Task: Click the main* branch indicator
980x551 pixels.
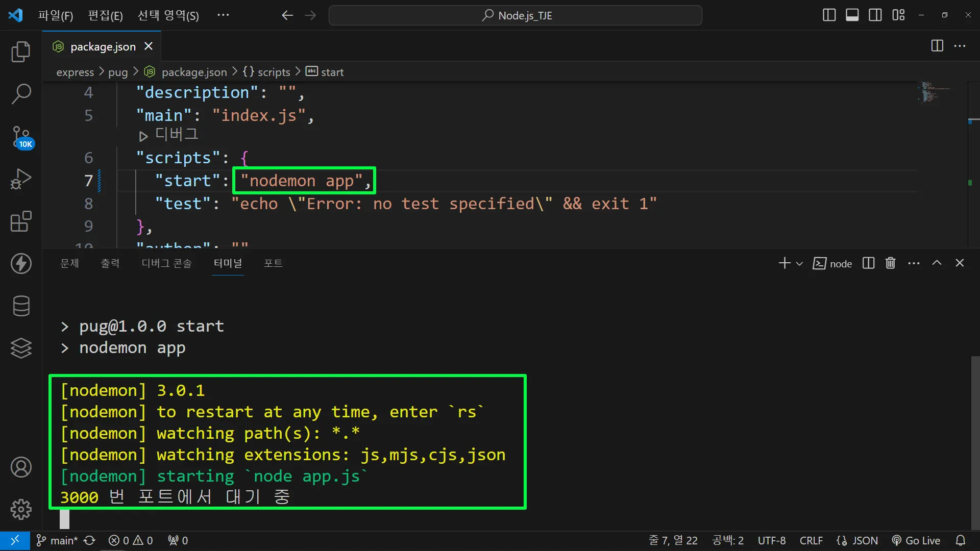Action: click(57, 540)
